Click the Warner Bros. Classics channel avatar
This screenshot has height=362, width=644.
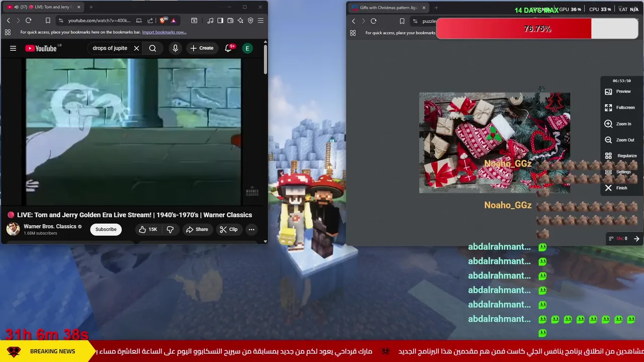tap(13, 229)
